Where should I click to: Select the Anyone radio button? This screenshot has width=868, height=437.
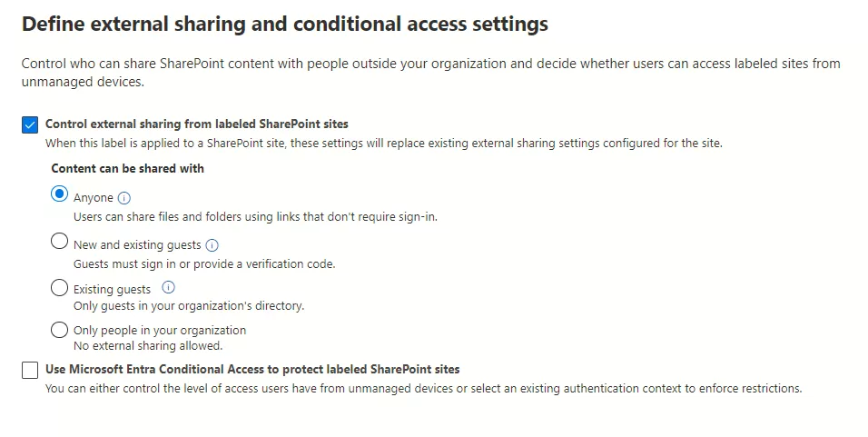coord(60,194)
